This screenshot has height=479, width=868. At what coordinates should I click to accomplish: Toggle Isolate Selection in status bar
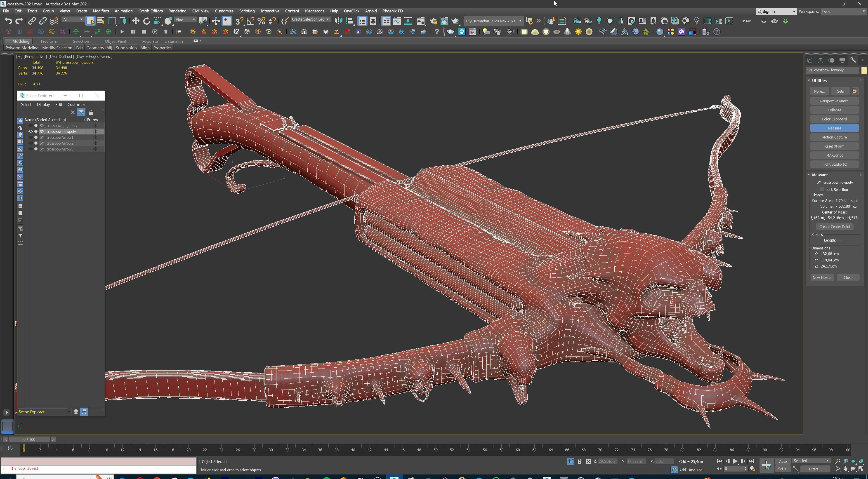click(570, 461)
